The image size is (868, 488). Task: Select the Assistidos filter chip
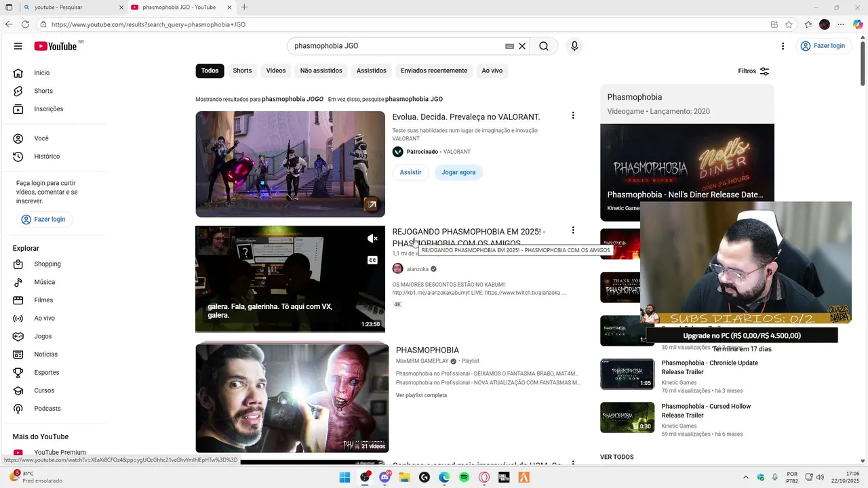click(x=372, y=70)
